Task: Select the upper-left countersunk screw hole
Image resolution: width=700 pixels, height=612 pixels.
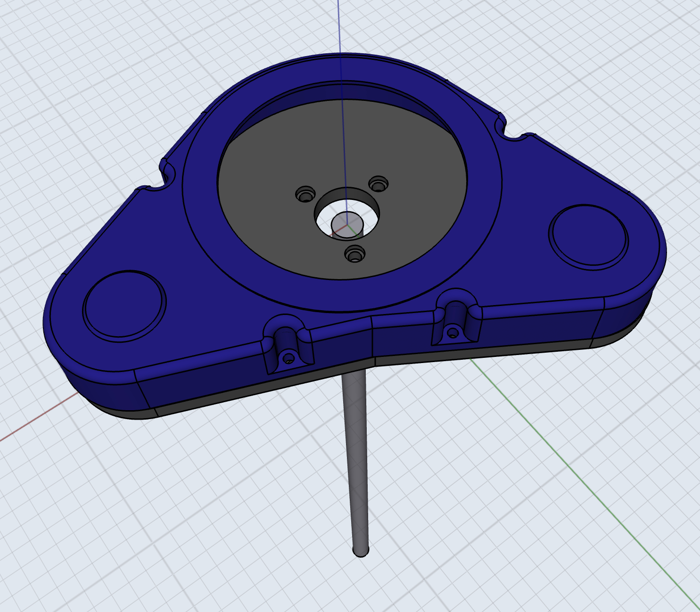Action: point(305,194)
